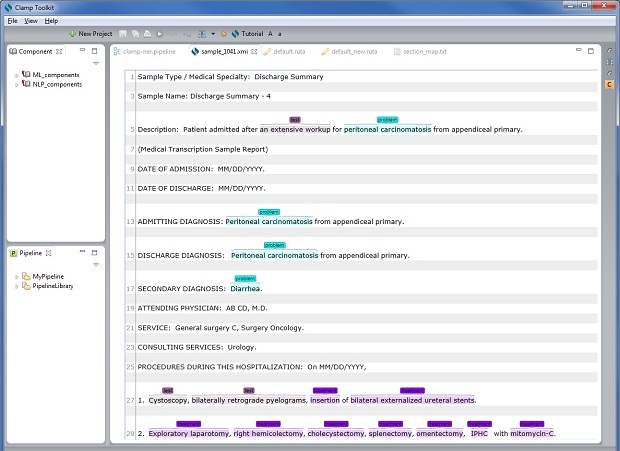Open the File menu
This screenshot has width=620, height=451.
(12, 20)
